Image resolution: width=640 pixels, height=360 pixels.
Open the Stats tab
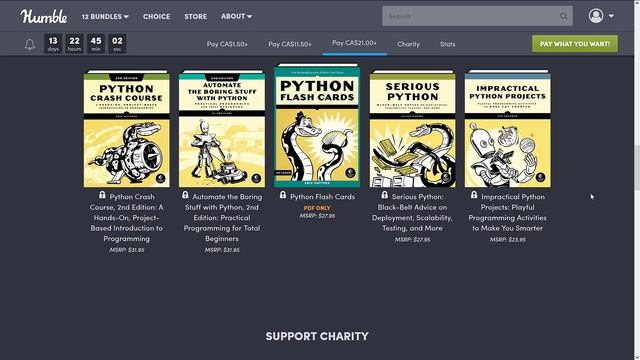point(447,44)
